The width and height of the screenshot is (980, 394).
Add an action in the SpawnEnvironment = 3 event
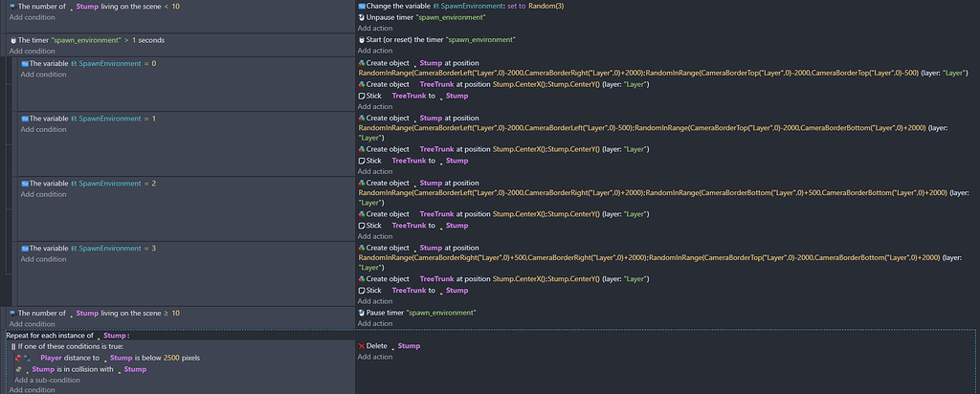click(375, 301)
